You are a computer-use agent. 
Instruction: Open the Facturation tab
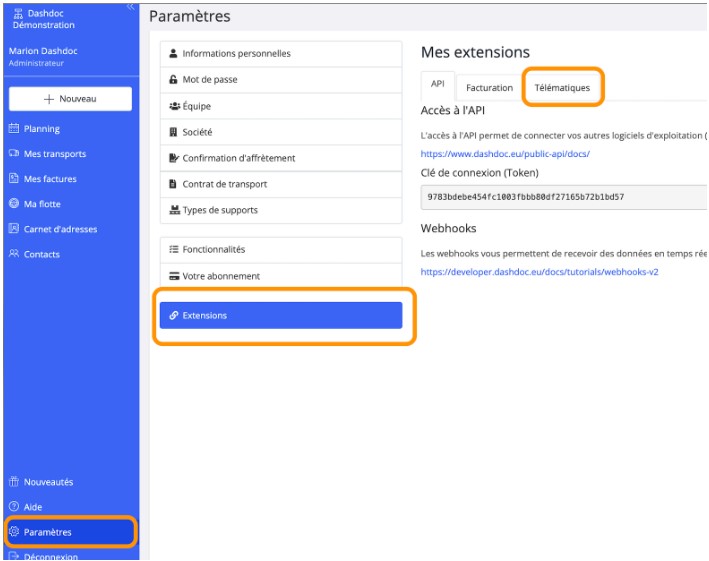tap(490, 88)
